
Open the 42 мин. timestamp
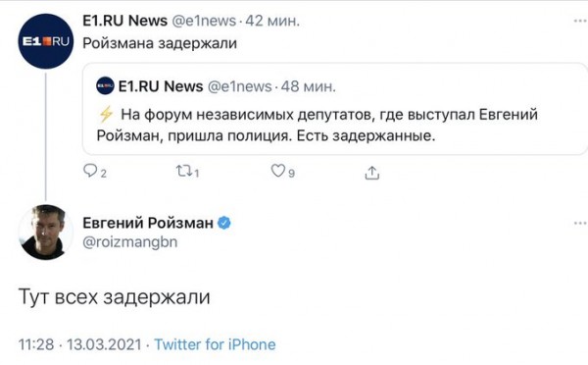click(x=272, y=21)
